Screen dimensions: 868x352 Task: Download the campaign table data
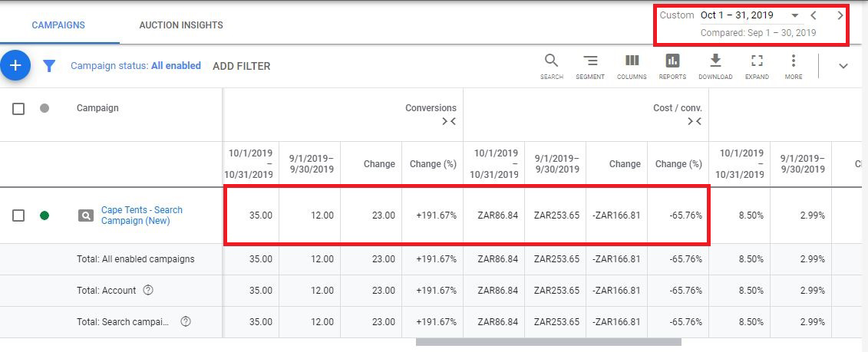click(715, 63)
